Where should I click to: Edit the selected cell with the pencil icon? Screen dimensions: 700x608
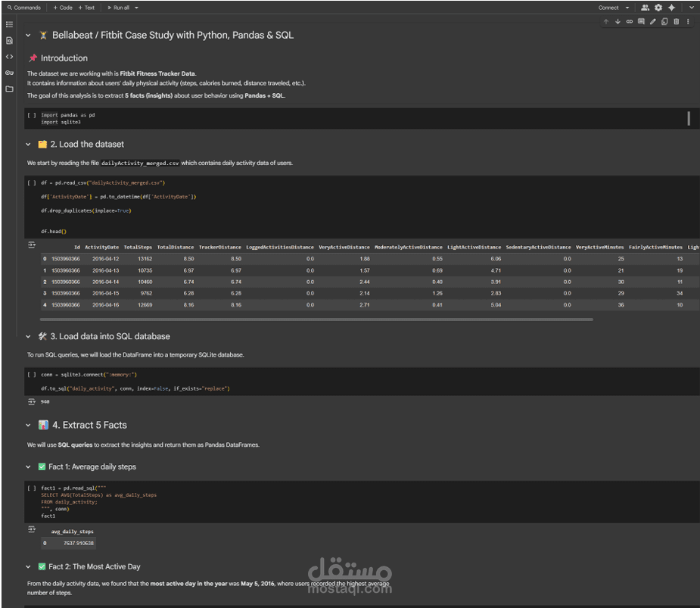click(652, 21)
